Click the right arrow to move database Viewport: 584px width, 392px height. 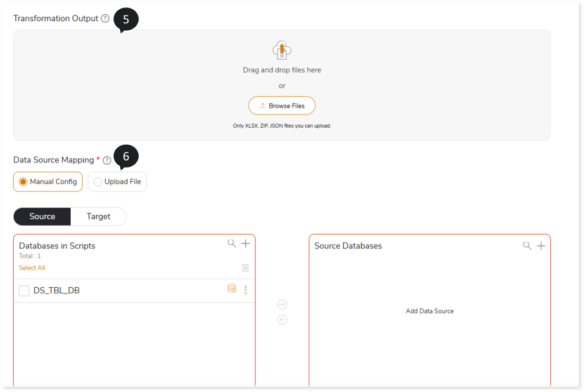click(x=282, y=304)
